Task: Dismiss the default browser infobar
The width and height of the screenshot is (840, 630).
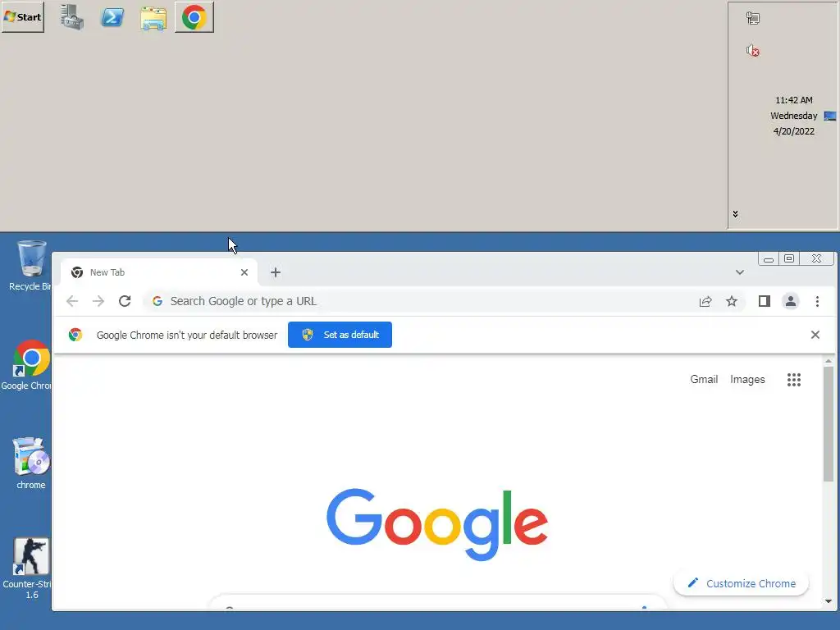Action: coord(815,335)
